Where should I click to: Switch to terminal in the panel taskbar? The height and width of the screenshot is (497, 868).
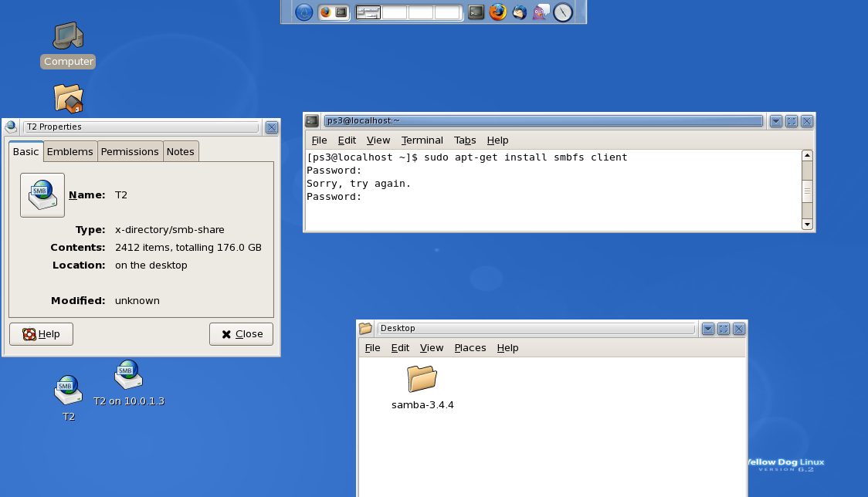pyautogui.click(x=341, y=12)
